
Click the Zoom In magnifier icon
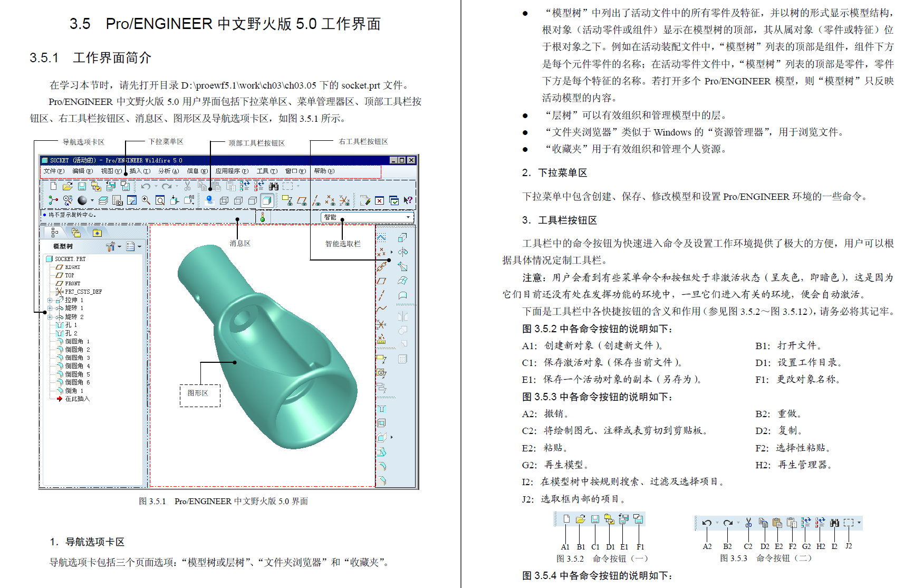pos(146,200)
